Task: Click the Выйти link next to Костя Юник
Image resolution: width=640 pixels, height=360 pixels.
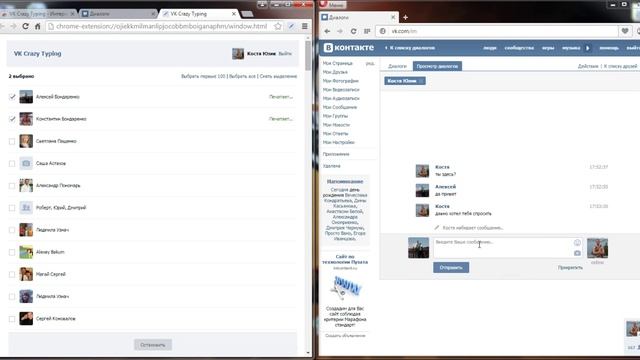Action: pyautogui.click(x=285, y=53)
